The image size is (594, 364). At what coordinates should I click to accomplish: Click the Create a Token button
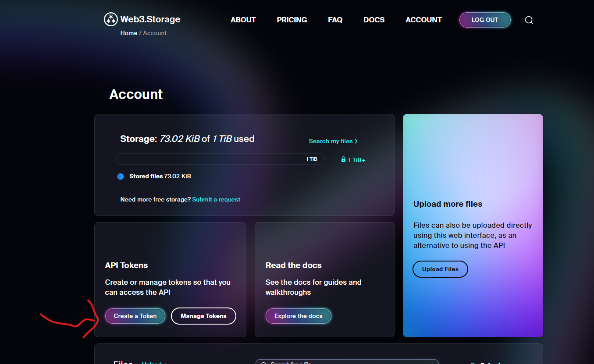tap(135, 316)
